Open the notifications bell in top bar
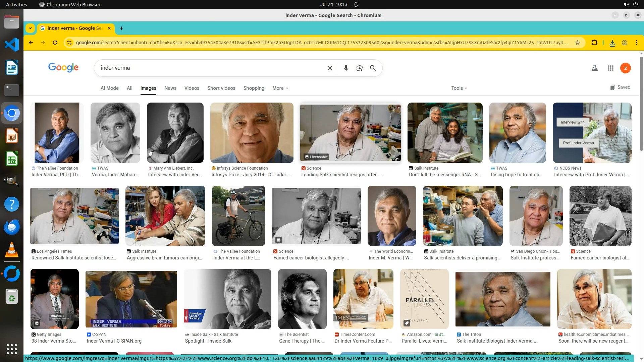Image resolution: width=644 pixels, height=362 pixels. pos(356,4)
